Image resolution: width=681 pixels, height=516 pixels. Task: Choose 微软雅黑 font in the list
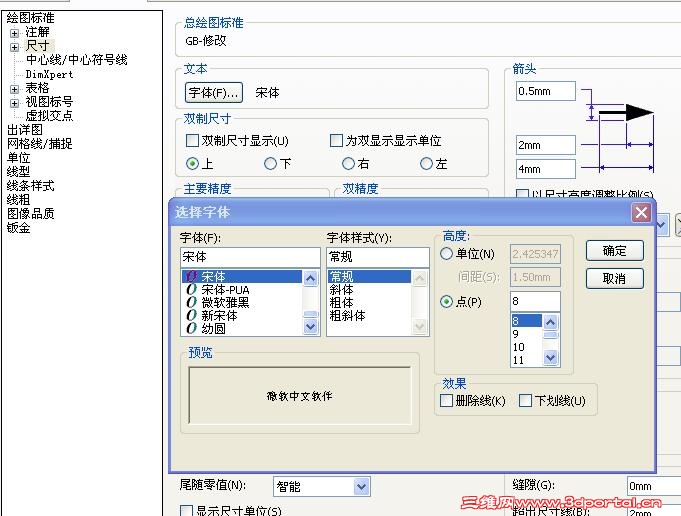(242, 302)
